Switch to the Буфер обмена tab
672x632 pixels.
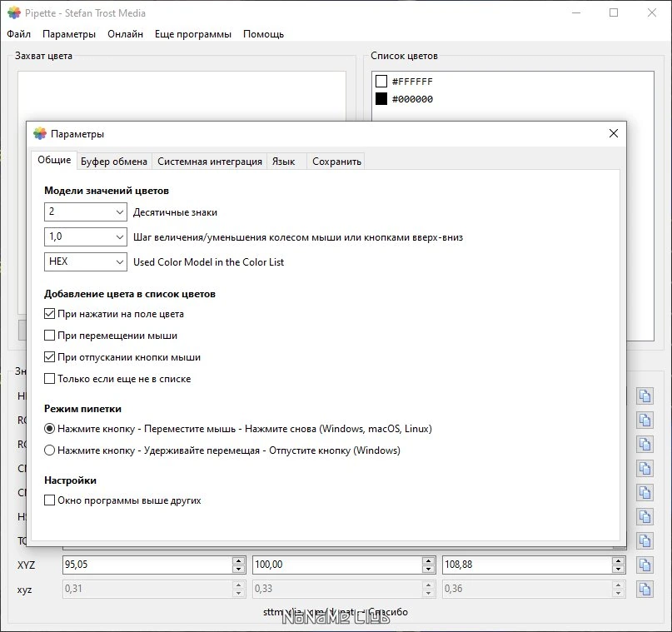(x=114, y=162)
